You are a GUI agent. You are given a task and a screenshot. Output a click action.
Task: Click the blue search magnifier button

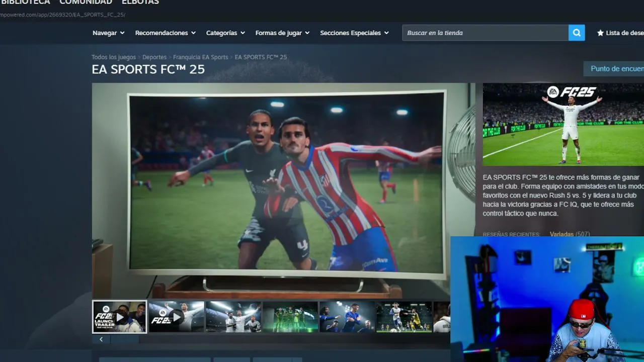[x=577, y=33]
